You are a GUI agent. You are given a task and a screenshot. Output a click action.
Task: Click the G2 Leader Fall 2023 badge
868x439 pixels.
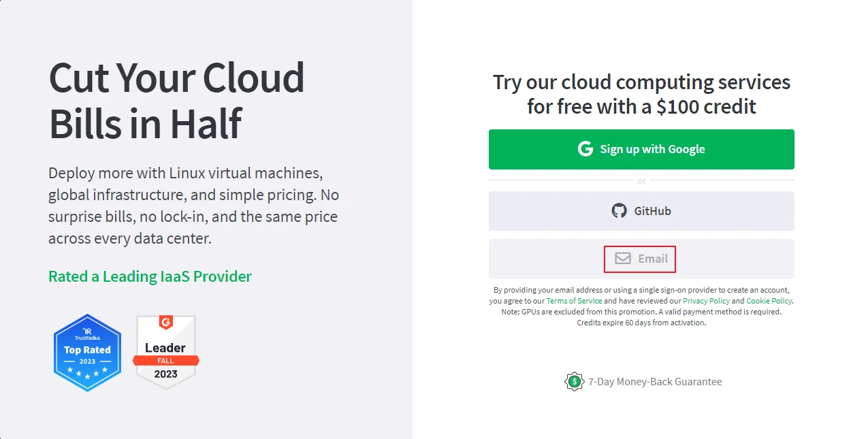click(165, 353)
